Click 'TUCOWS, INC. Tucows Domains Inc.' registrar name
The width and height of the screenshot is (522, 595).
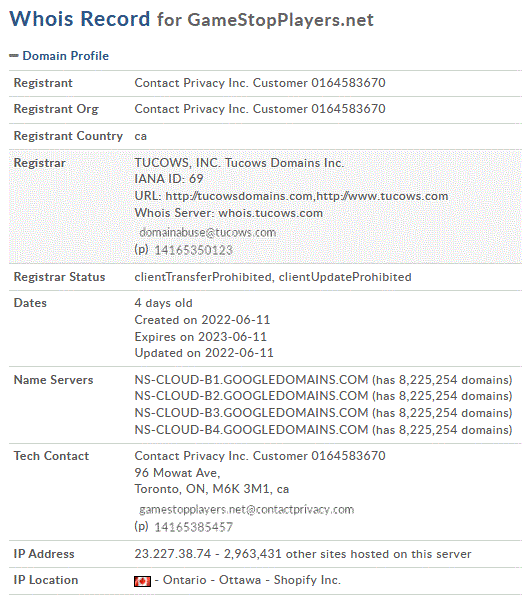(239, 163)
